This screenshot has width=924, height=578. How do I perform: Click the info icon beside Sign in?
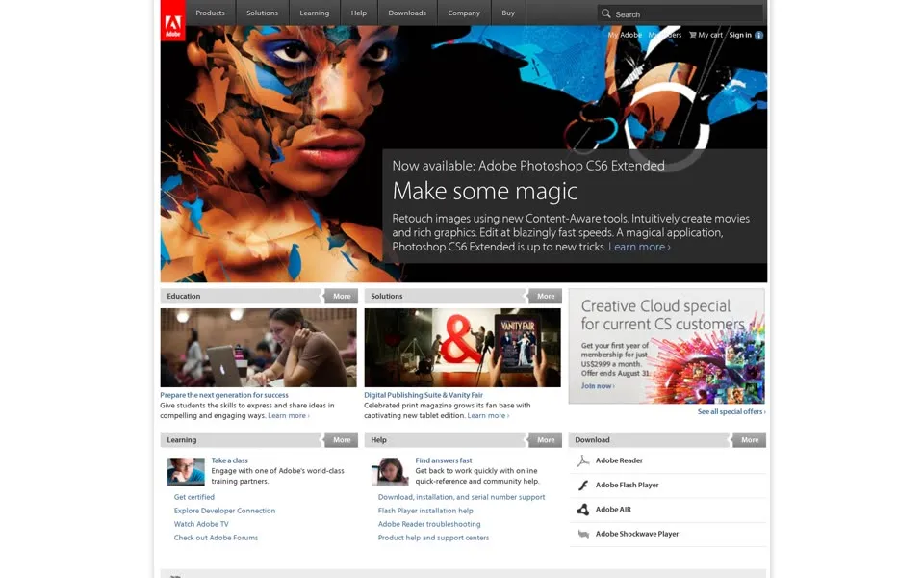(x=759, y=36)
